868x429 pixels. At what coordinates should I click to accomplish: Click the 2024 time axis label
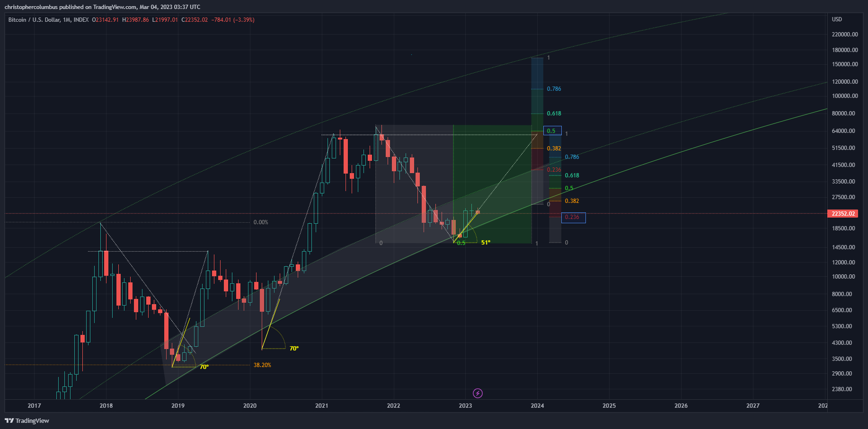(537, 405)
